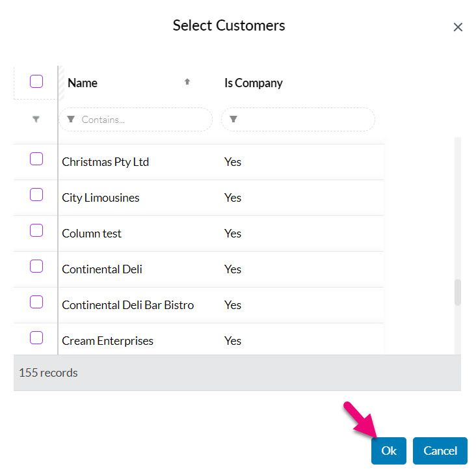This screenshot has height=473, width=476.
Task: Click the Name column sort arrow
Action: [x=187, y=82]
